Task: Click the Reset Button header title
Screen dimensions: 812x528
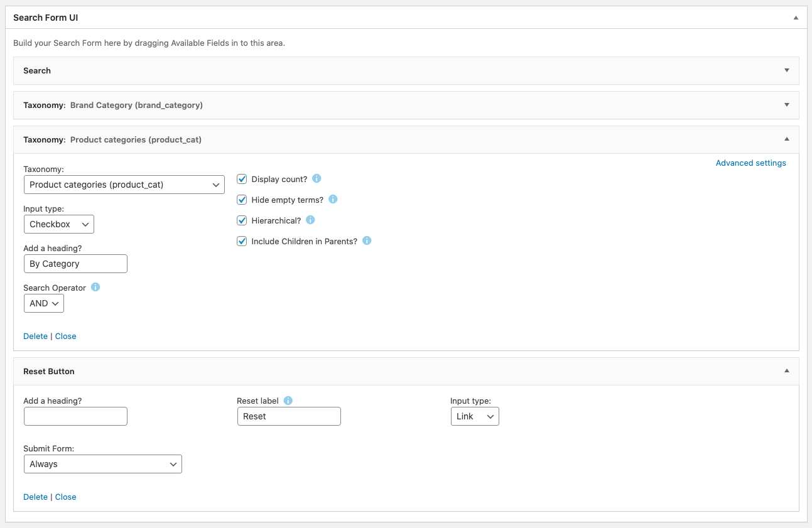Action: [x=49, y=371]
